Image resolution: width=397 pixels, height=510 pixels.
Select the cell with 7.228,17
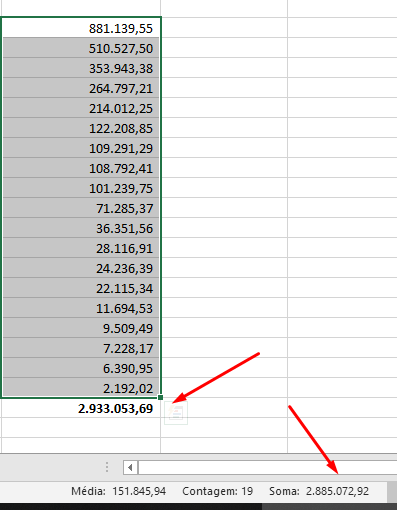click(81, 348)
